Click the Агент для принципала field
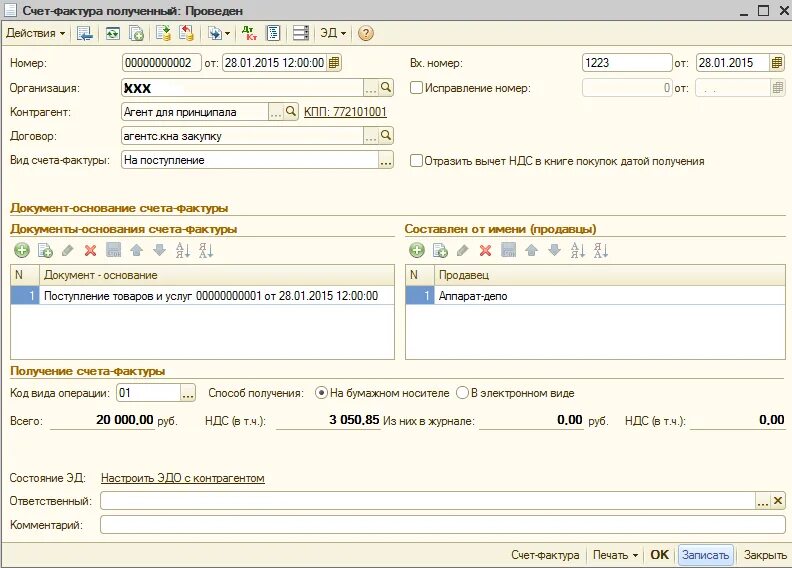Image resolution: width=792 pixels, height=568 pixels. 195,112
